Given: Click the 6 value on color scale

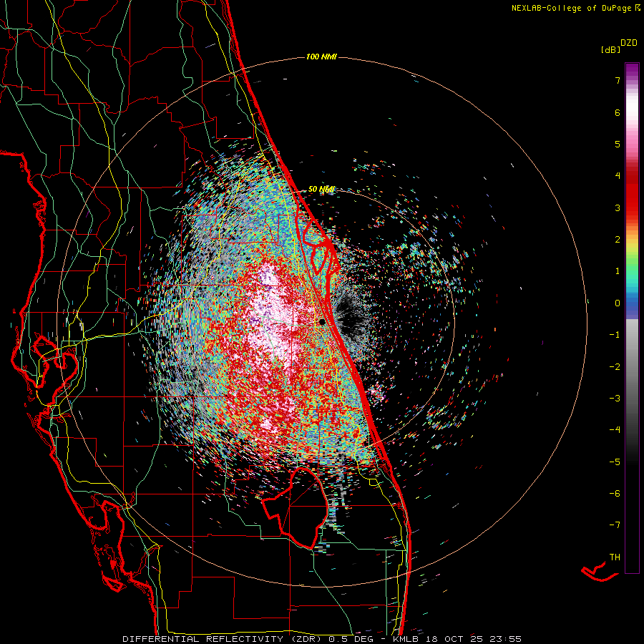Looking at the screenshot, I should (618, 113).
